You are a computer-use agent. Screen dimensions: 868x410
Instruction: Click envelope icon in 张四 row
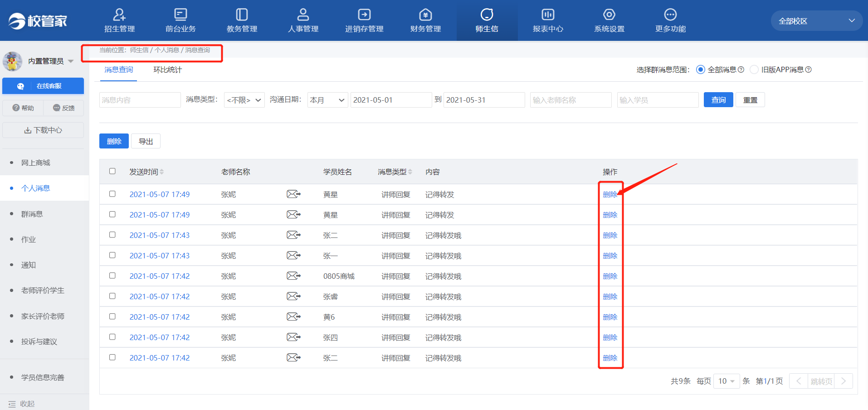[293, 337]
